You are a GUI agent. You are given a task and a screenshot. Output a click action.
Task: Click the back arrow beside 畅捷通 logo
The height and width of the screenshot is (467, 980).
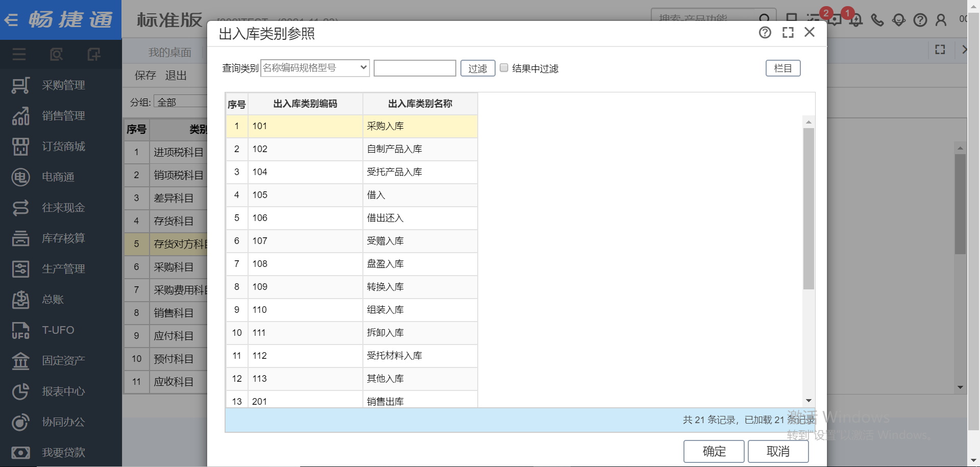[x=11, y=20]
